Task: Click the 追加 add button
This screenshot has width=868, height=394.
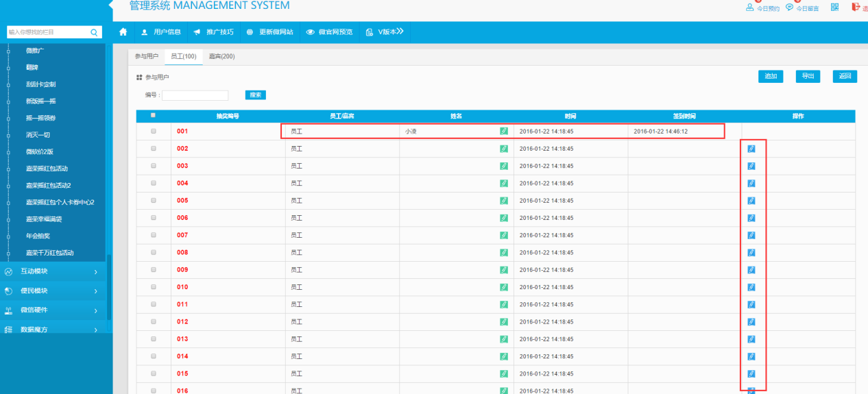Action: pos(771,77)
